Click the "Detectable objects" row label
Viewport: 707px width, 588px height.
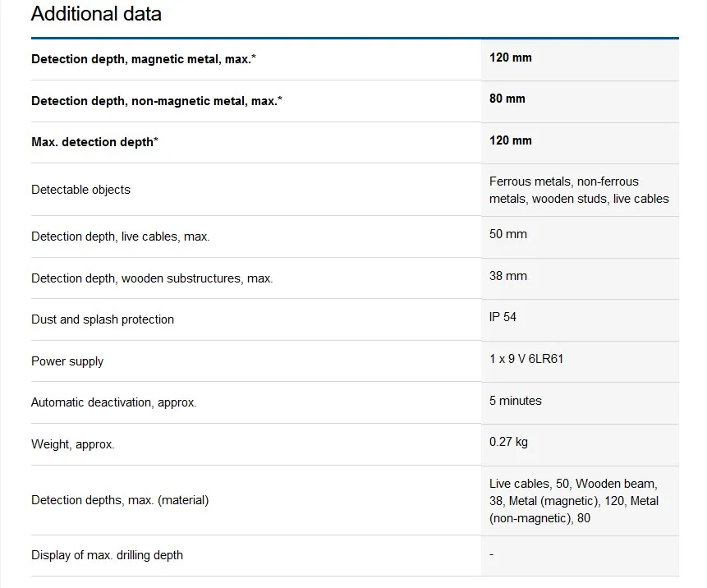(x=80, y=190)
